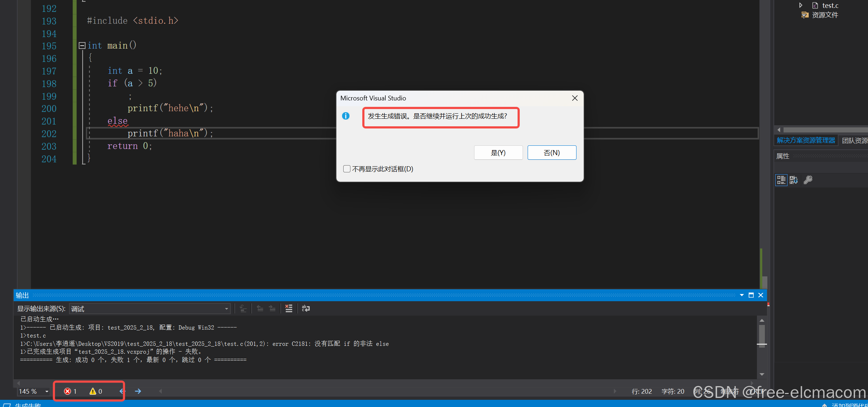868x407 pixels.
Task: Select the Categorized view in Properties
Action: [781, 180]
